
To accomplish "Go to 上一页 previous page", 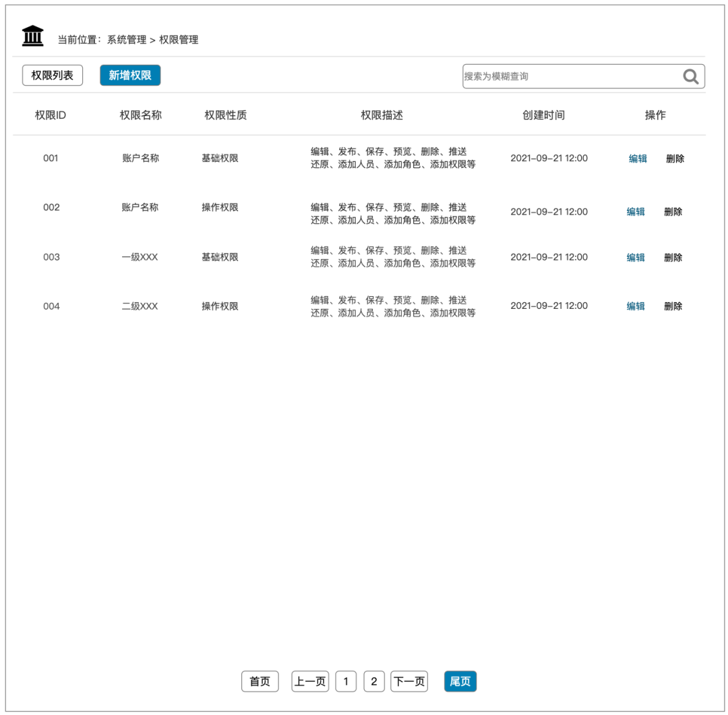I will tap(310, 681).
